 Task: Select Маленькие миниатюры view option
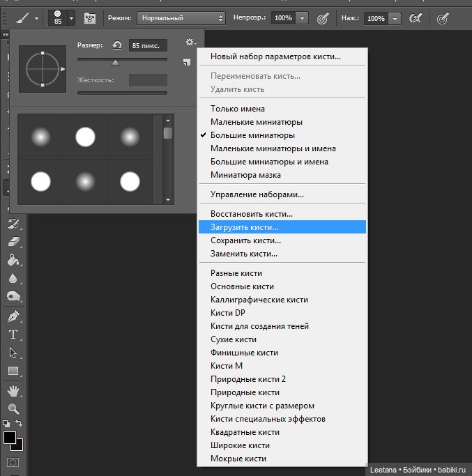tap(282, 122)
